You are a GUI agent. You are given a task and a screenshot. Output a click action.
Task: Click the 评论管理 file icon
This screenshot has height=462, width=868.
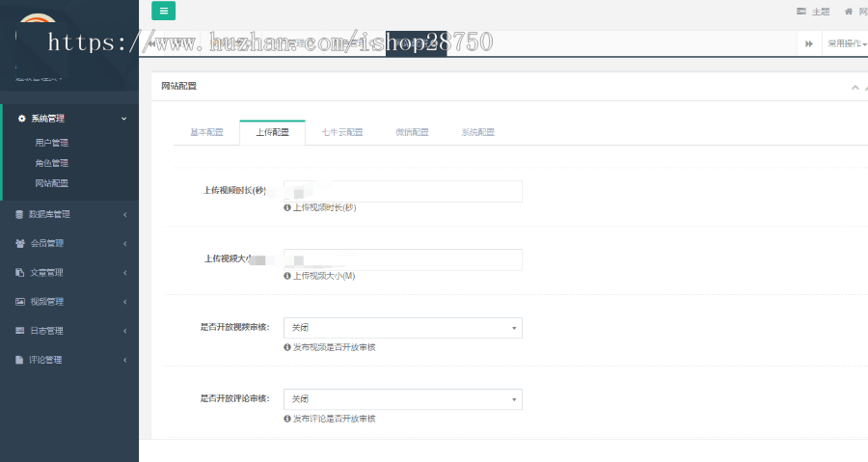(19, 360)
